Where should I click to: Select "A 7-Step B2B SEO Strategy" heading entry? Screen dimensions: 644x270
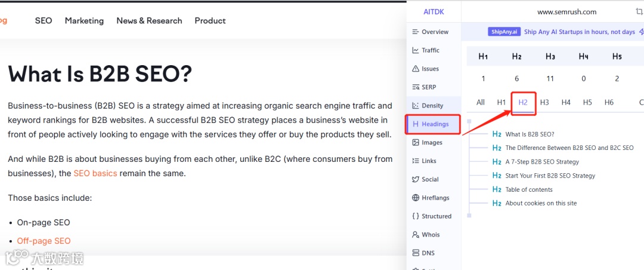(x=541, y=162)
